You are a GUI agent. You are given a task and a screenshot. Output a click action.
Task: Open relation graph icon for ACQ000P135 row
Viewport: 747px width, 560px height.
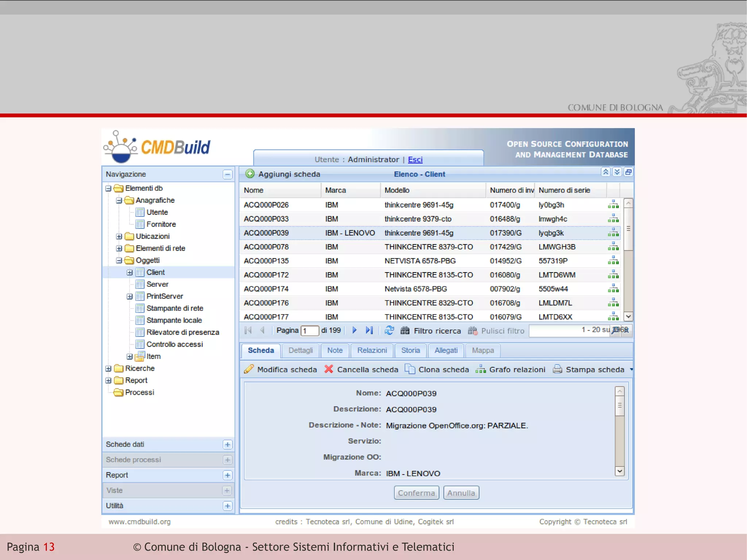pos(613,261)
